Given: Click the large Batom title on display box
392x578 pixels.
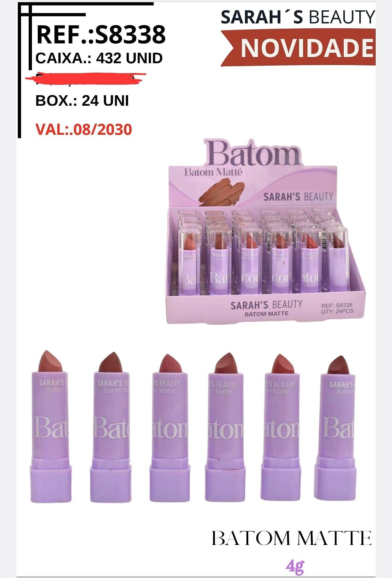Looking at the screenshot, I should (x=253, y=153).
